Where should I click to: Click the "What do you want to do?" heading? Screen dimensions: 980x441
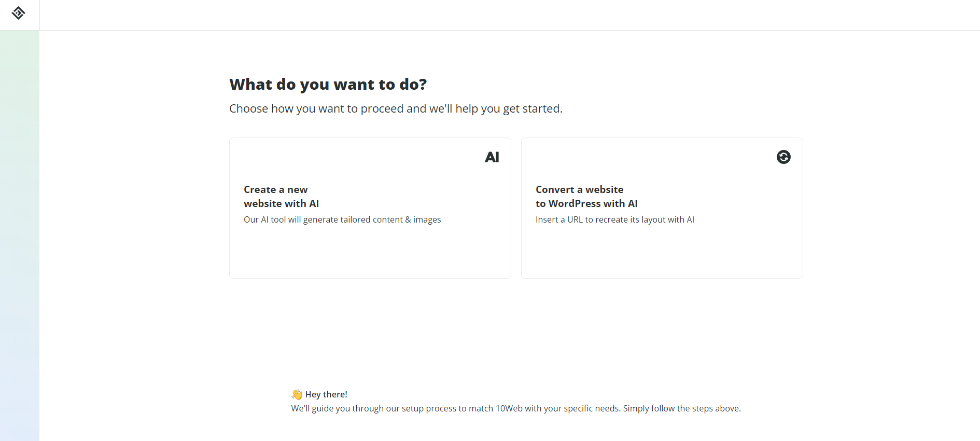[328, 85]
